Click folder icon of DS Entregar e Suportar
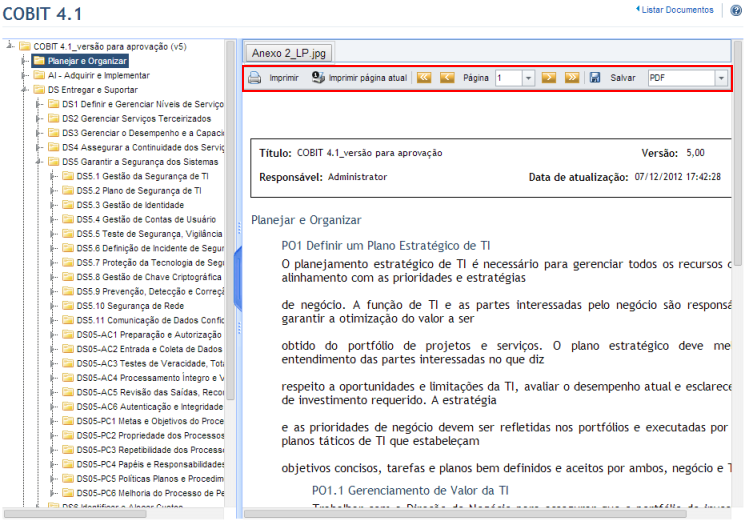Screen dimensions: 745x521 39,89
